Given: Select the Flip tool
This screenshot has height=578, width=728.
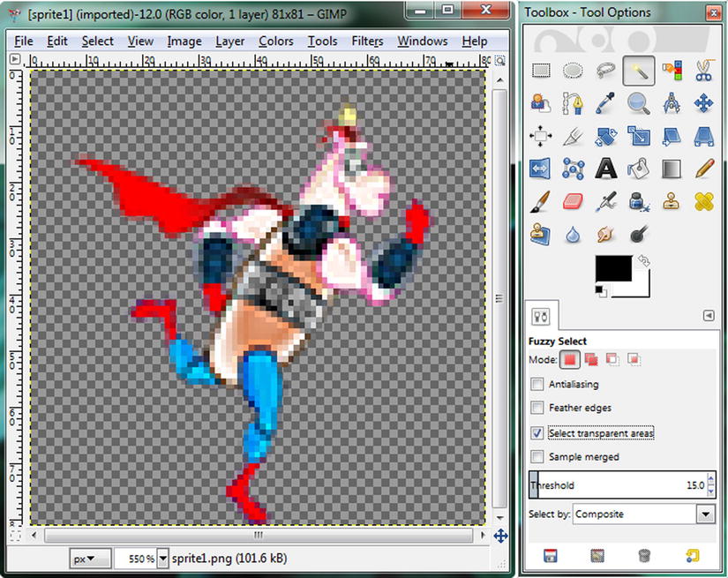Looking at the screenshot, I should coord(540,169).
